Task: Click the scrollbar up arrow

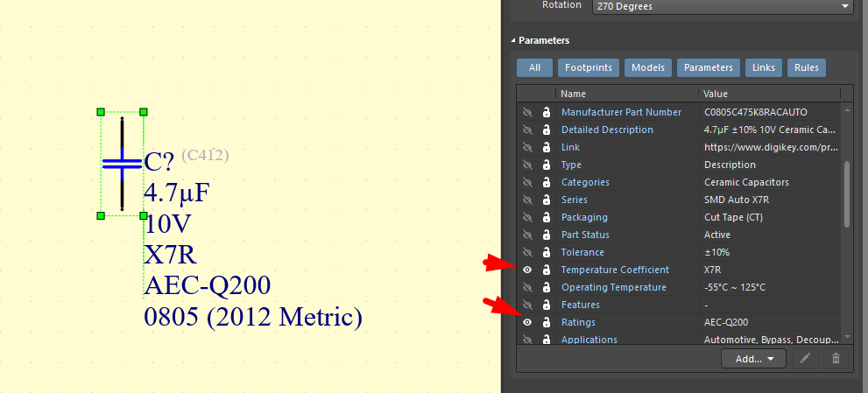Action: [847, 111]
